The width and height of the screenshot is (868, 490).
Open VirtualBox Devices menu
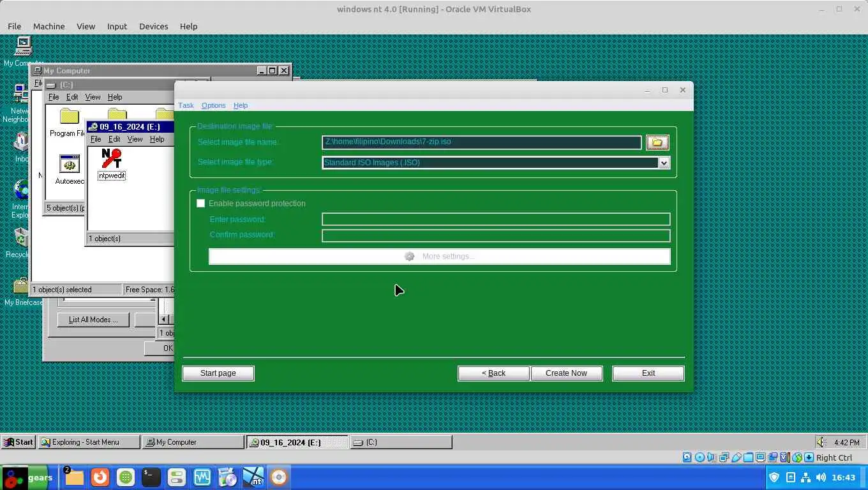coord(153,26)
